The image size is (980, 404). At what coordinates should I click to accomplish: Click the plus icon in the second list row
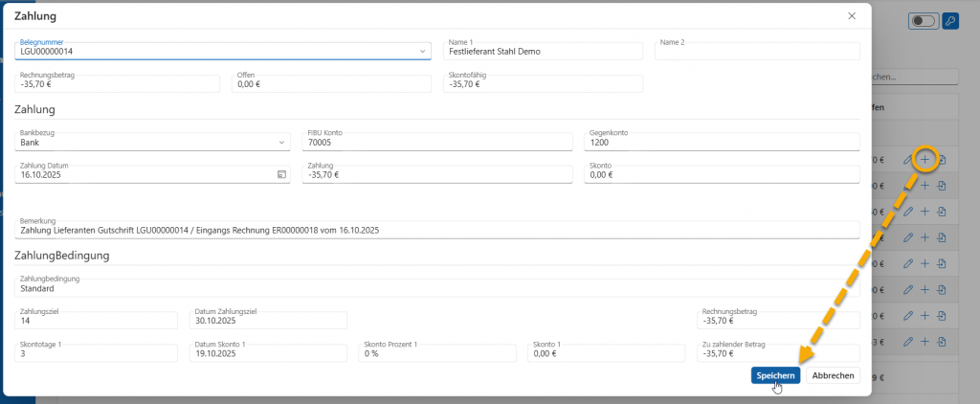[924, 185]
